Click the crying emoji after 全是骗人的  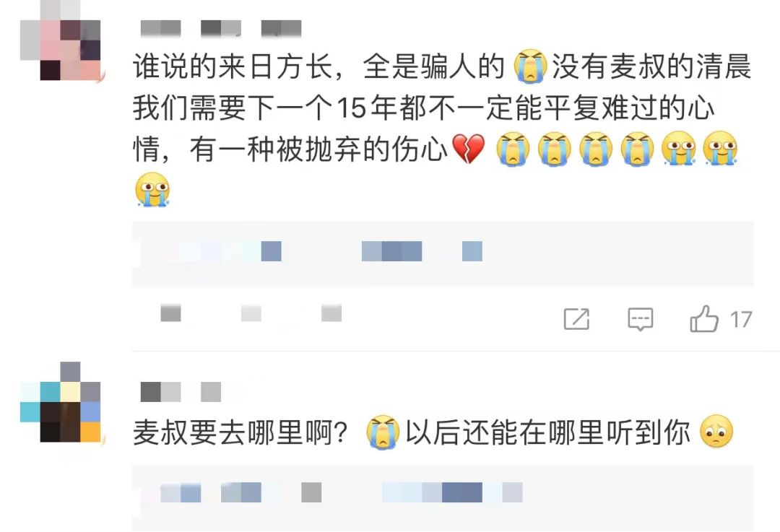[x=530, y=66]
